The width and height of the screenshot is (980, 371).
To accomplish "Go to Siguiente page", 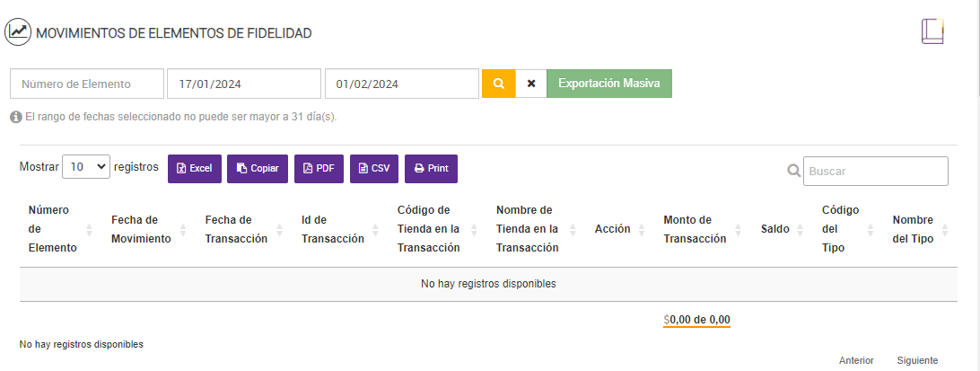I will [917, 360].
